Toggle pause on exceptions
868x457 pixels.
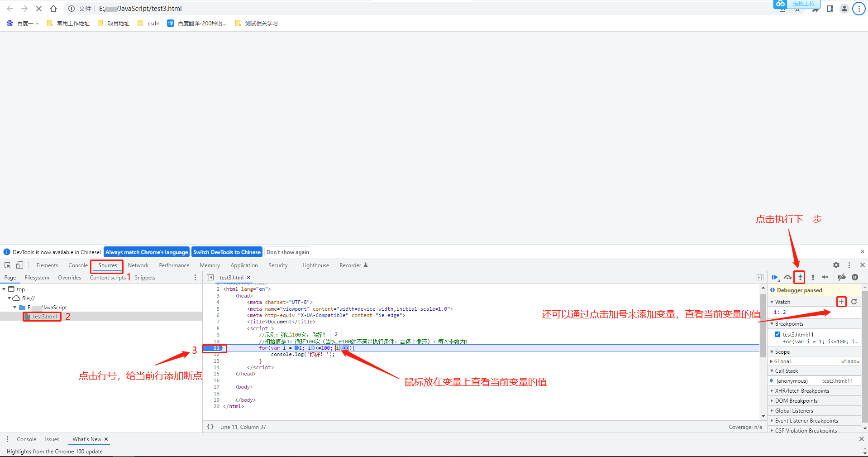[855, 278]
